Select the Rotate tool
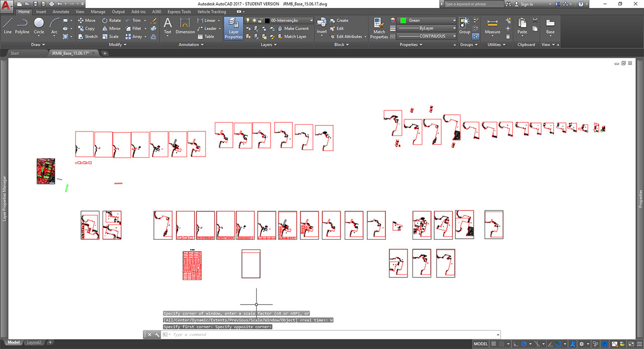Image resolution: width=644 pixels, height=349 pixels. coord(111,21)
